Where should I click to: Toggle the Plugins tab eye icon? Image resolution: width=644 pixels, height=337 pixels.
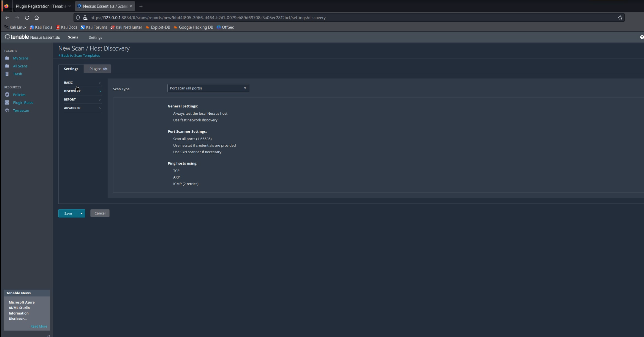point(105,69)
